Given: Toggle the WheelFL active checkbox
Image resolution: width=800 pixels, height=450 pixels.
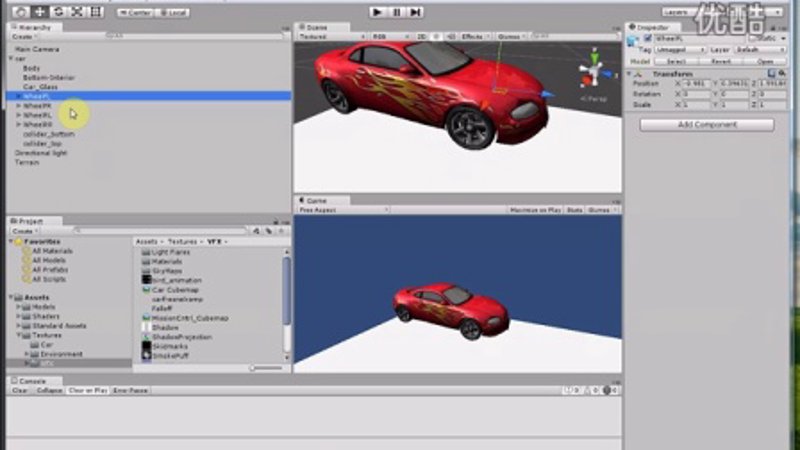Looking at the screenshot, I should [x=647, y=38].
